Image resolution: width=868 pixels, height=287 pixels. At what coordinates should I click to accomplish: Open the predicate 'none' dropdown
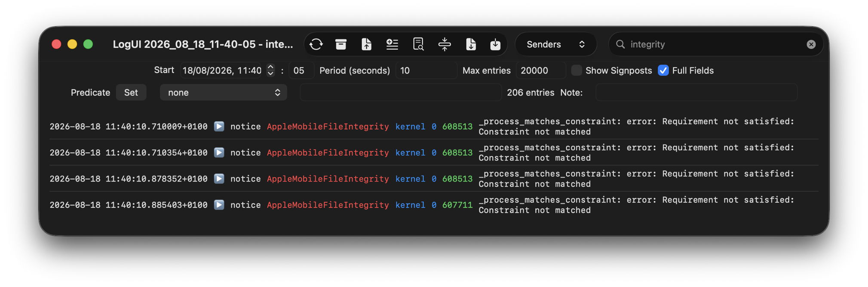[x=224, y=93]
